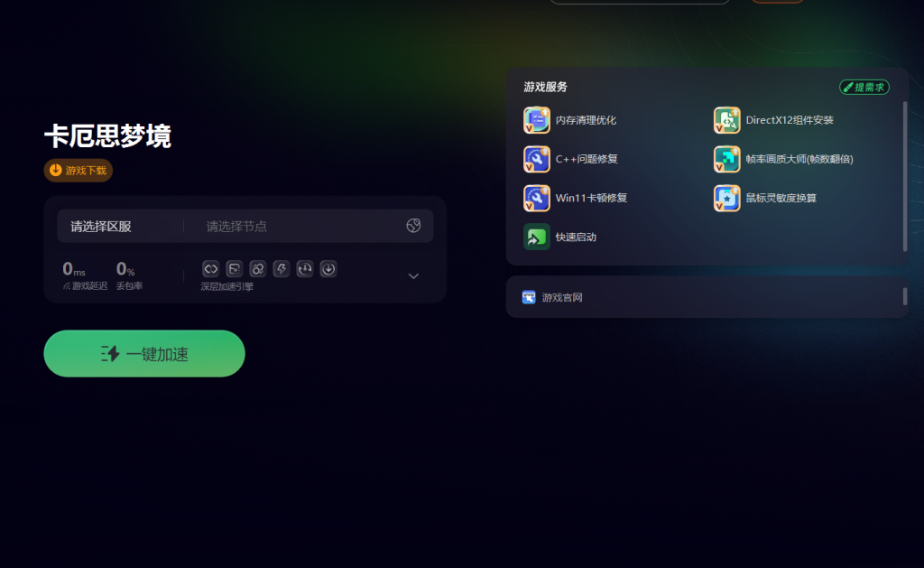This screenshot has width=924, height=568.
Task: Open 帧率画质大师 frame rate tool
Action: point(727,159)
